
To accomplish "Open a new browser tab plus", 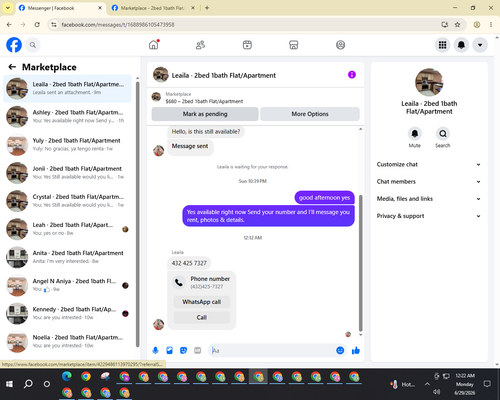I will [x=207, y=8].
